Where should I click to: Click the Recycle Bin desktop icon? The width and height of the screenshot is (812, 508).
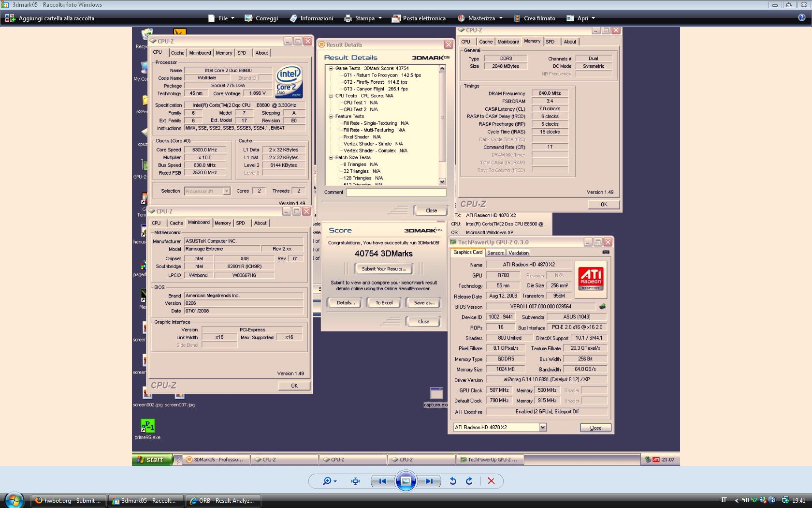pos(145,38)
